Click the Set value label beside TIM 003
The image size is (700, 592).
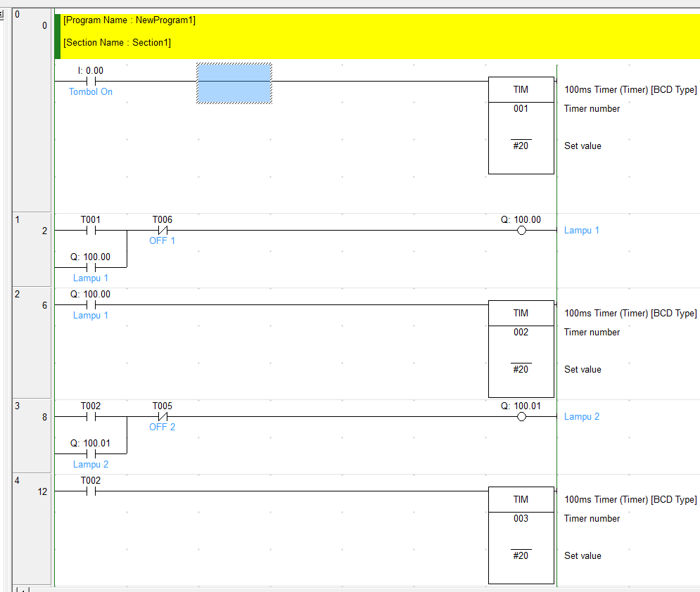(583, 556)
